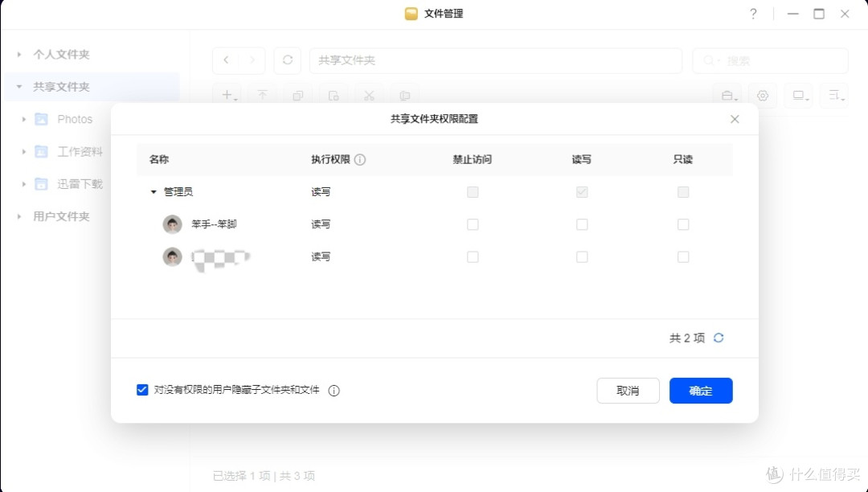Refresh the shared folder listing in toolbar
The image size is (868, 492).
point(287,60)
